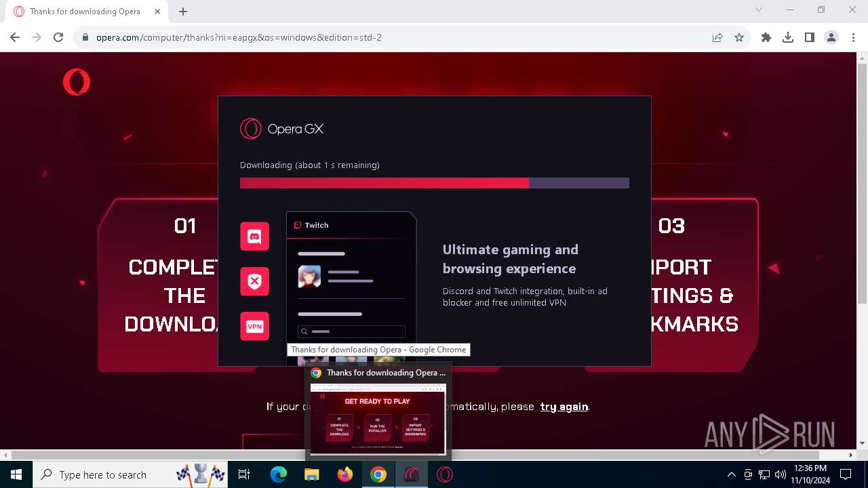Go back in Chrome
This screenshot has width=868, height=488.
pos(15,37)
